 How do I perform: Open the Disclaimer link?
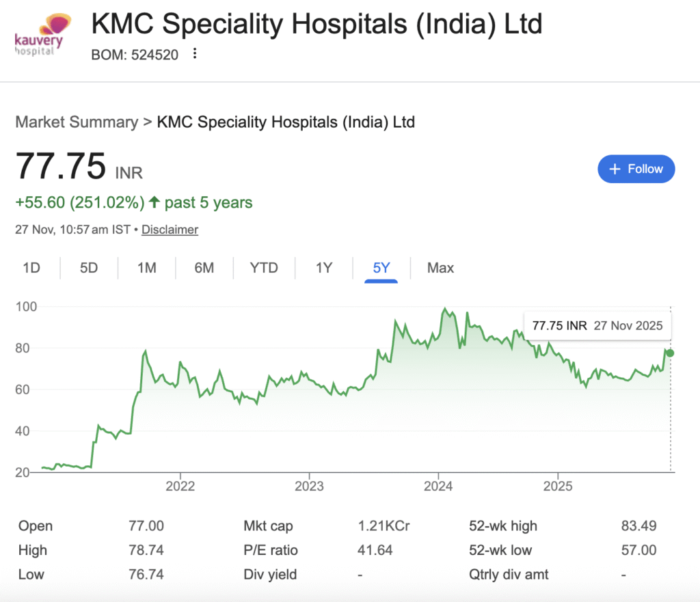pyautogui.click(x=170, y=230)
